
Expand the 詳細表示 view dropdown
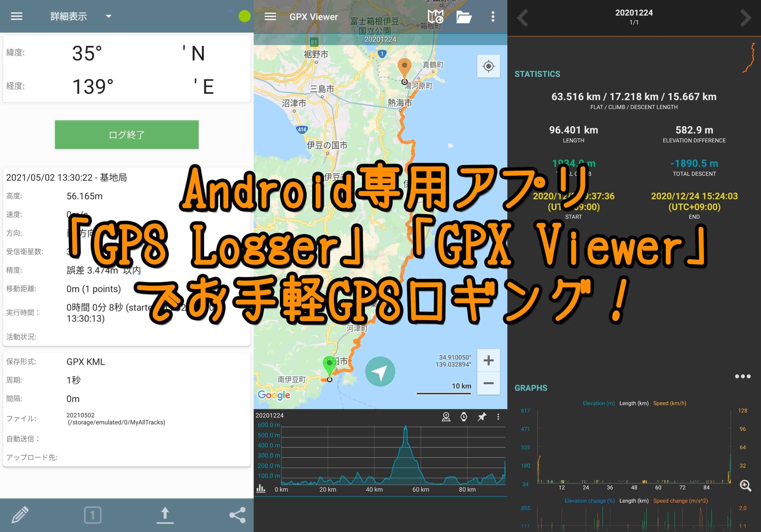(x=109, y=16)
